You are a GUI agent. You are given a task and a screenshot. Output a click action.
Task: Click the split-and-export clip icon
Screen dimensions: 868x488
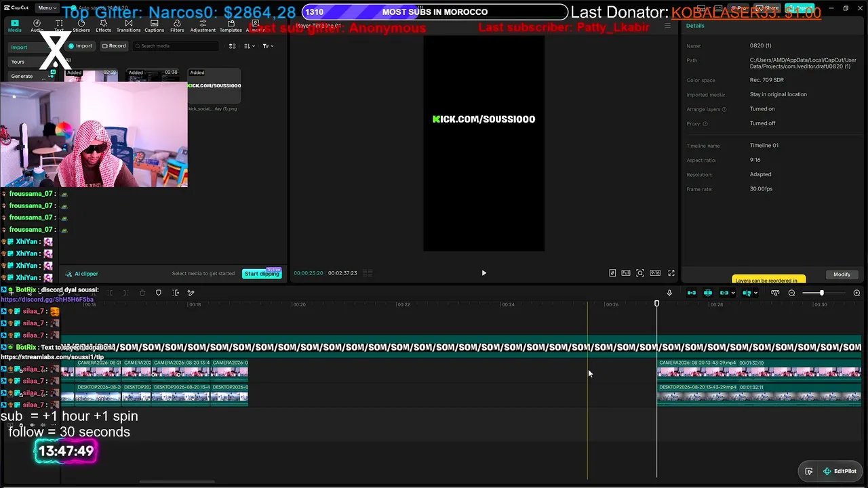[x=175, y=293]
